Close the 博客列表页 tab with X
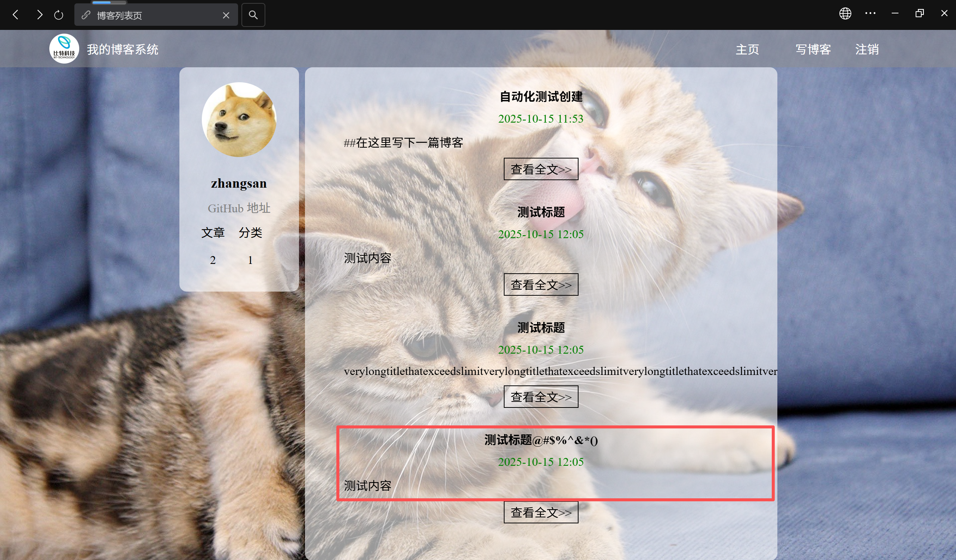The image size is (956, 560). (226, 15)
